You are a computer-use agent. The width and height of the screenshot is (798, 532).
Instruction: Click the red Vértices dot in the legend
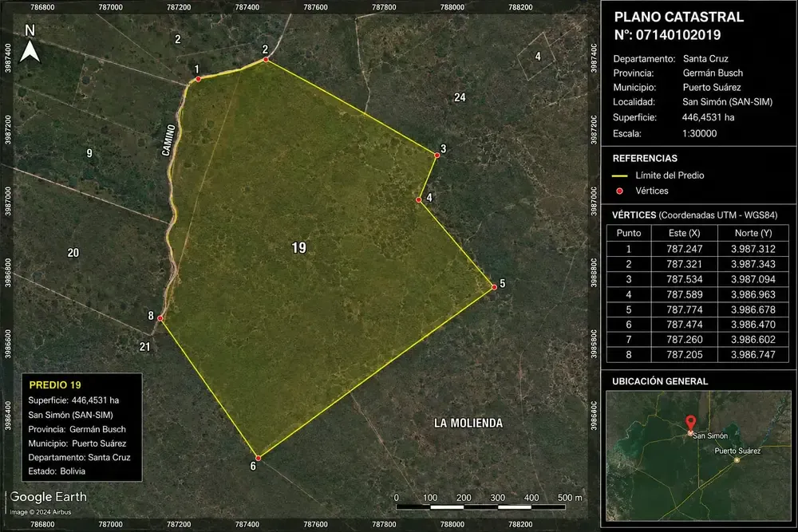(x=619, y=191)
